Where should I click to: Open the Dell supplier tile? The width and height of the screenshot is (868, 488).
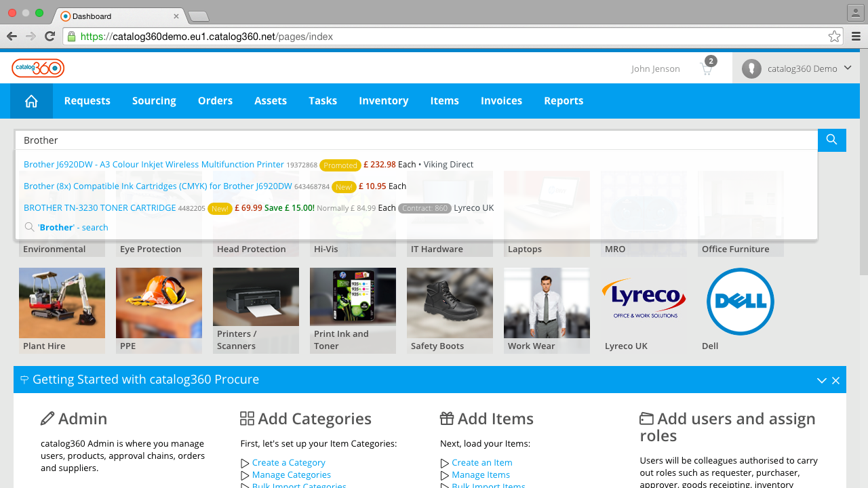click(741, 310)
